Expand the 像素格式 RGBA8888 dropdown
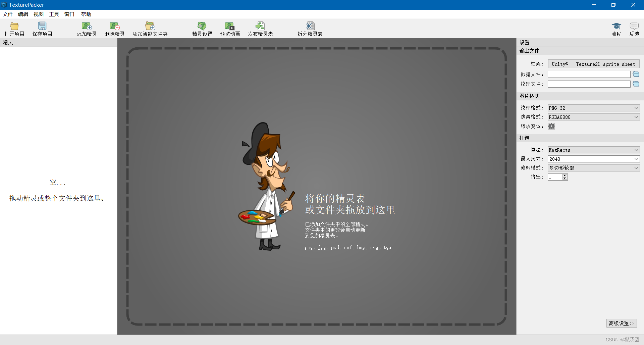Viewport: 644px width, 345px height. click(594, 117)
